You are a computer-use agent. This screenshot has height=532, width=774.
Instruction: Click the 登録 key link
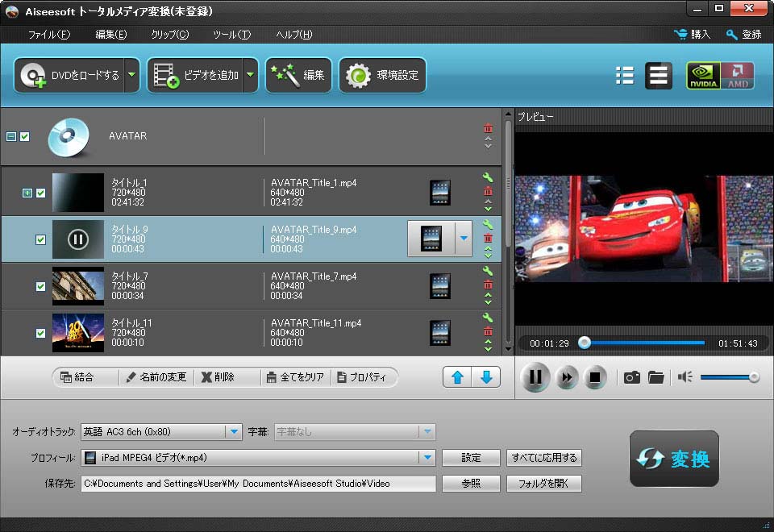744,34
